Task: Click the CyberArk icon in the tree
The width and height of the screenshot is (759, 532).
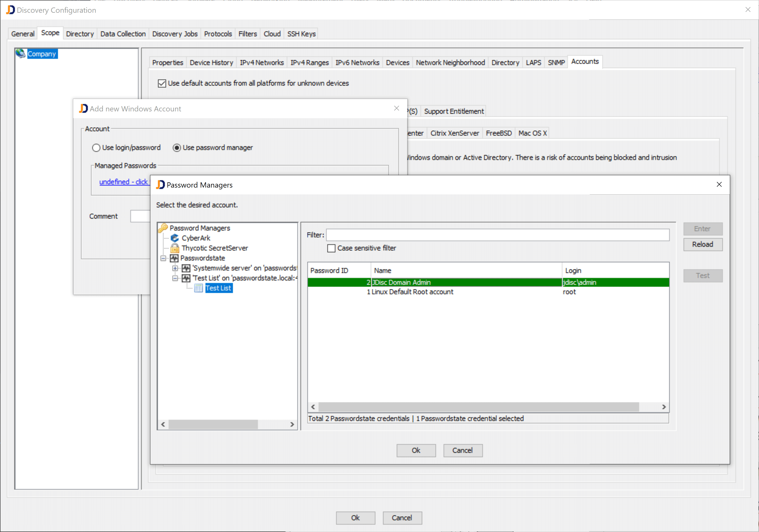Action: coord(174,238)
